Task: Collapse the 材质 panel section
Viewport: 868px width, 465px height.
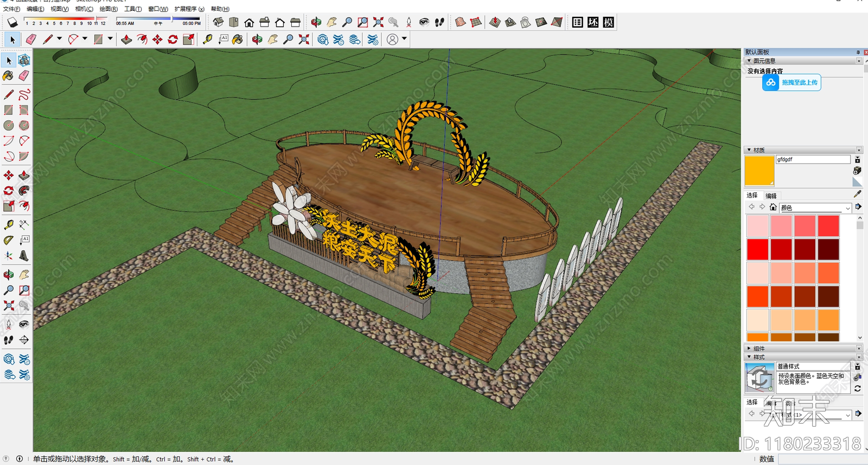Action: click(749, 150)
